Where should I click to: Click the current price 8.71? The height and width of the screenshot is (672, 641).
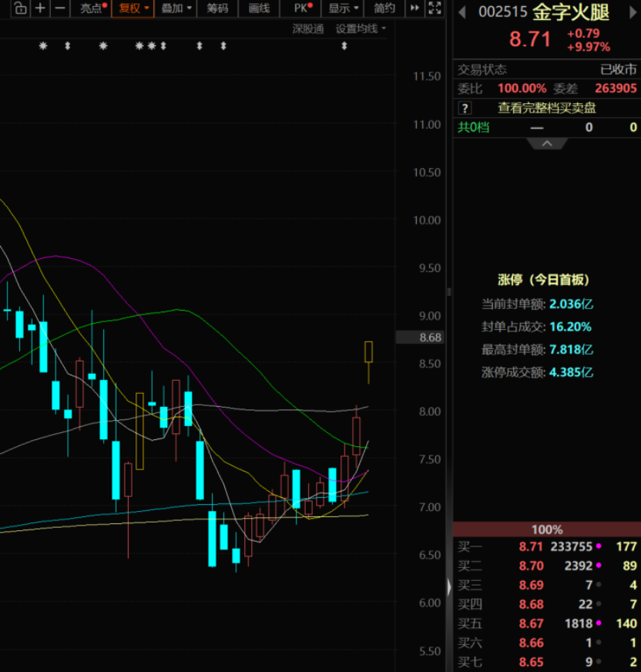530,39
